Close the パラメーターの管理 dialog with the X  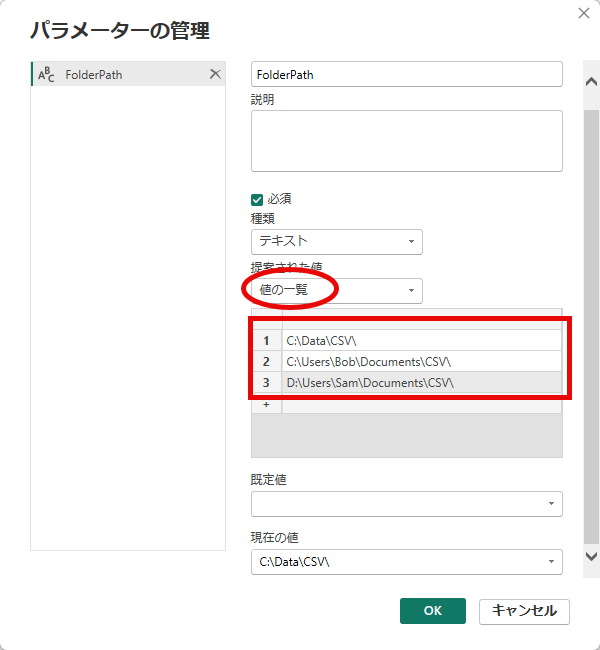click(584, 13)
